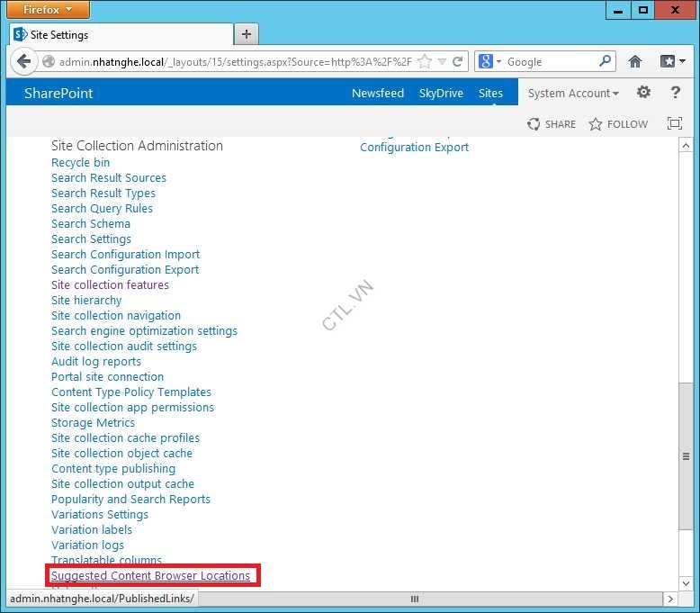Open Site collection navigation link
This screenshot has width=700, height=613.
coord(116,316)
